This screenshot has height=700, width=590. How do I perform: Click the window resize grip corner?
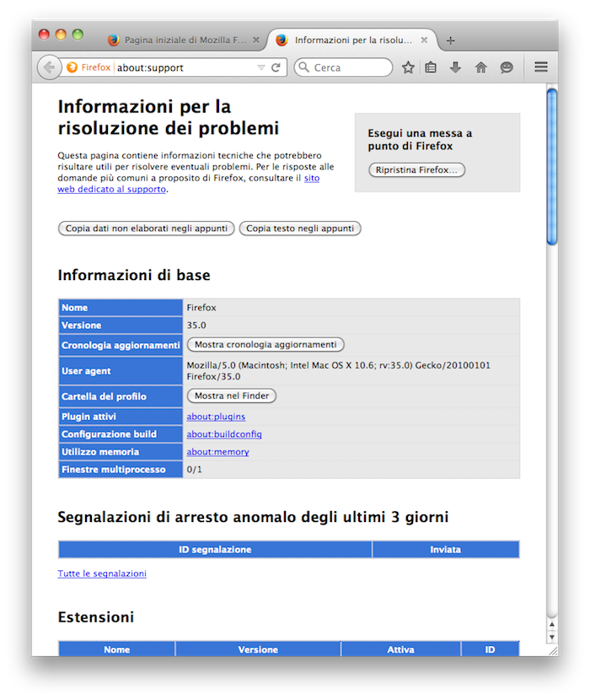pos(553,651)
